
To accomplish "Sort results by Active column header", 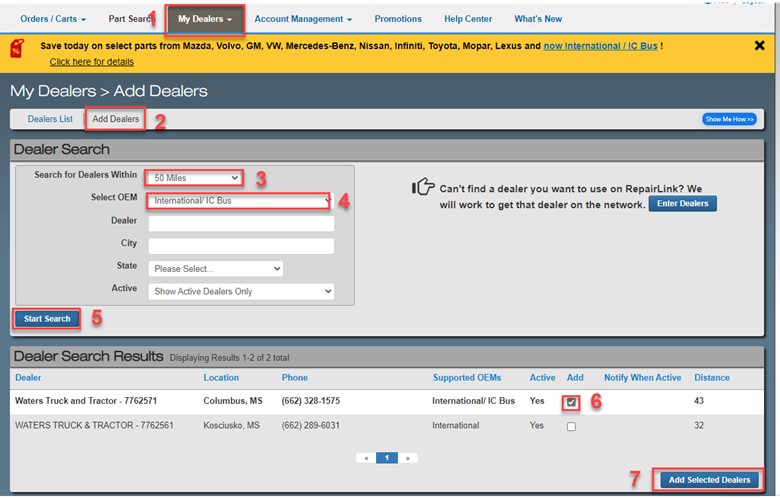I will [542, 378].
